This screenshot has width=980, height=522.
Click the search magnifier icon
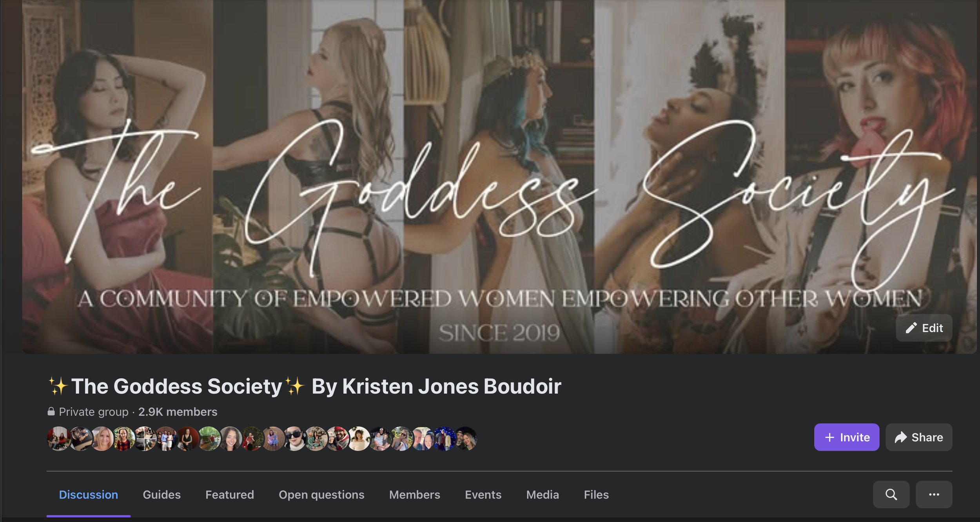point(891,494)
